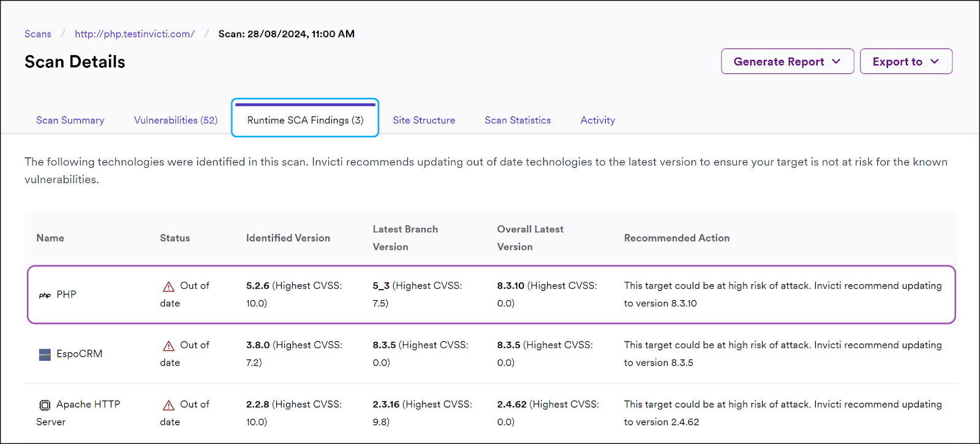980x444 pixels.
Task: Click EspoCRM latest branch version cell
Action: (420, 353)
